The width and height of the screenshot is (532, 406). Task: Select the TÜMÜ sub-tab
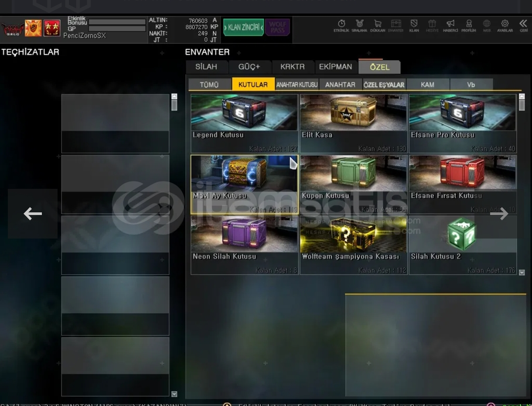209,84
